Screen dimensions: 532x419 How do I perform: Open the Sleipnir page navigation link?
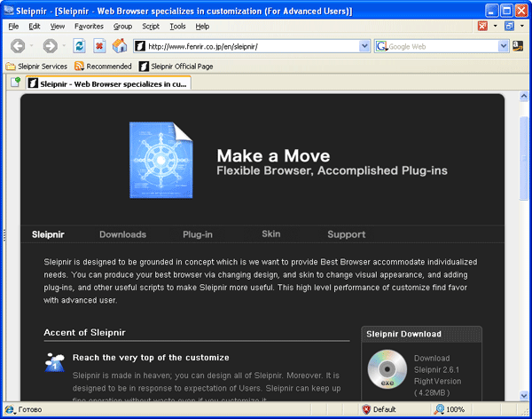point(48,234)
